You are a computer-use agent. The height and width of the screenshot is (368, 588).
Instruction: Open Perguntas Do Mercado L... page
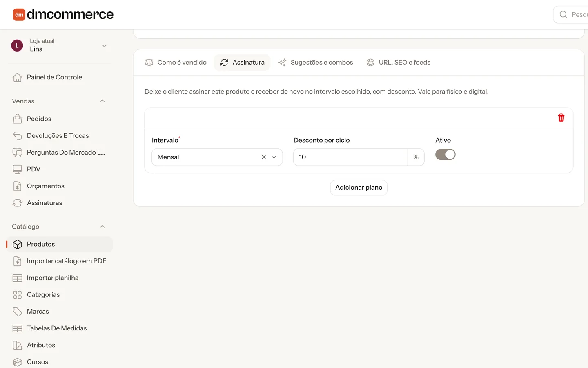(60, 152)
